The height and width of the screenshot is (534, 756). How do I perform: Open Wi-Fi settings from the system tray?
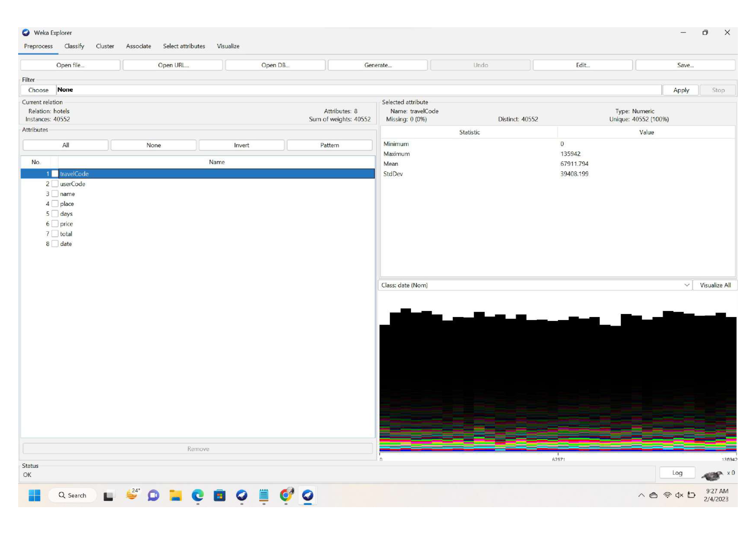[667, 495]
